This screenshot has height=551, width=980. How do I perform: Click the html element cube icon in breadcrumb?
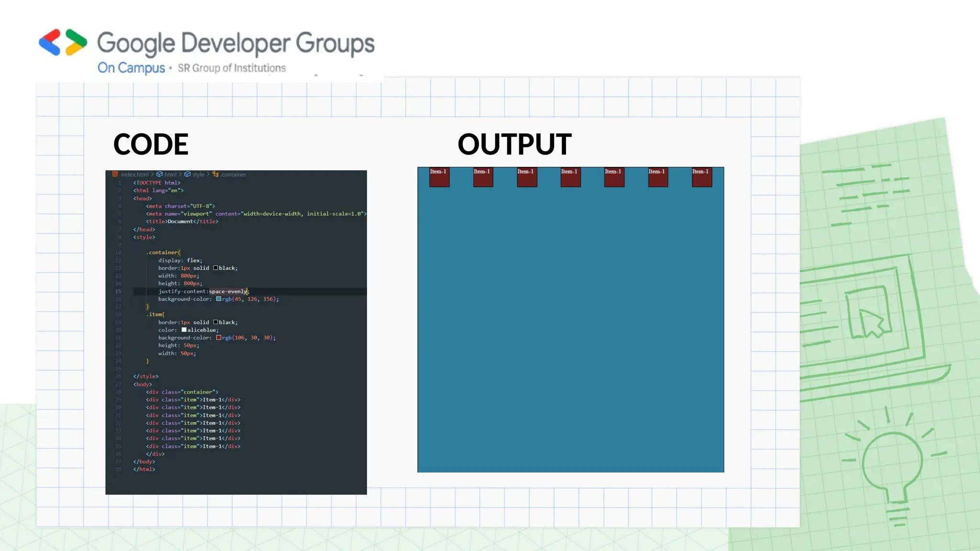click(x=159, y=175)
